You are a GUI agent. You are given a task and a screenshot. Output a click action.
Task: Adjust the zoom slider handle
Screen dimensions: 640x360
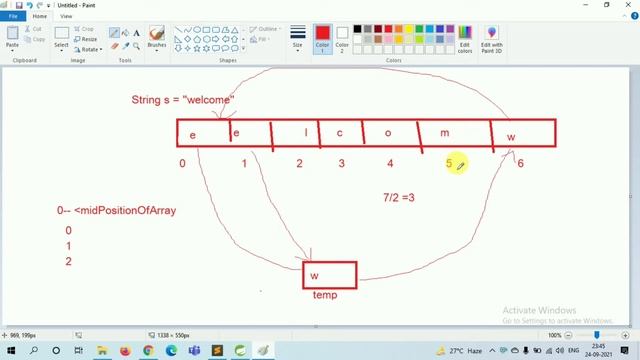597,335
